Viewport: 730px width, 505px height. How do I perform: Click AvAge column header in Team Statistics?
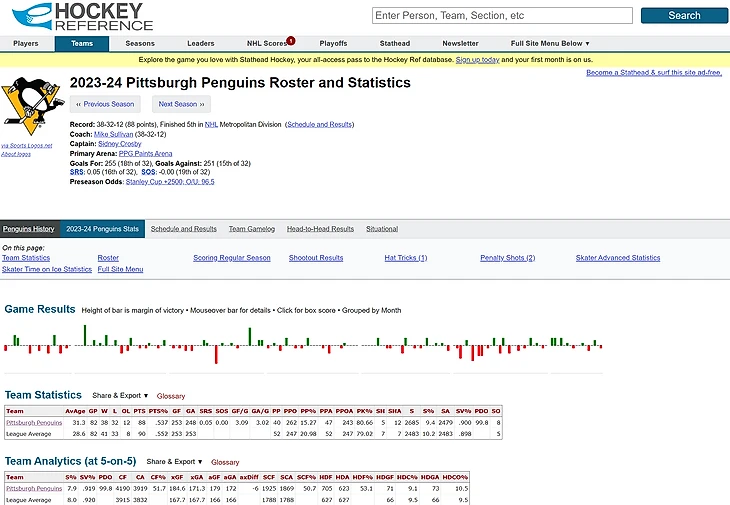tap(75, 411)
